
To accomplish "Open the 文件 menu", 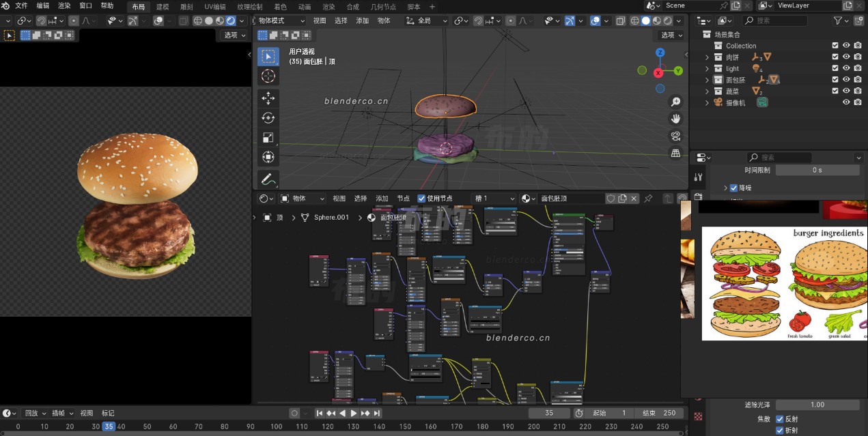I will pyautogui.click(x=22, y=5).
